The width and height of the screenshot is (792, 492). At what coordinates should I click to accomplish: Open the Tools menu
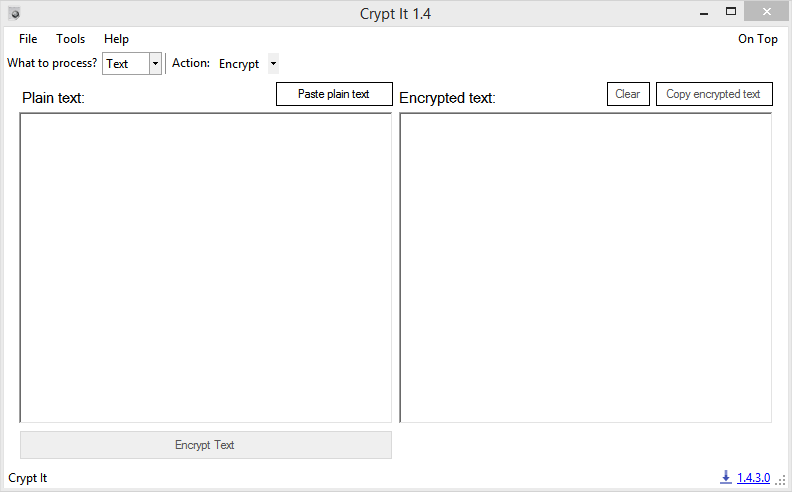click(x=70, y=39)
